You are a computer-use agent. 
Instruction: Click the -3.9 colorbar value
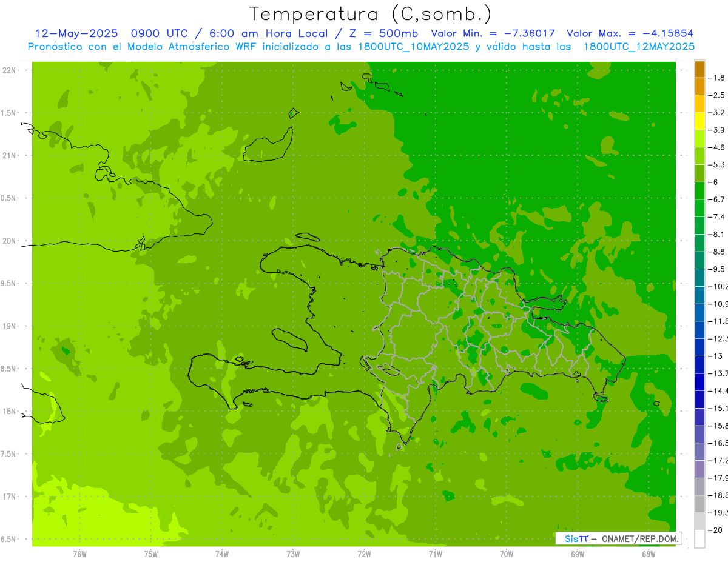pos(716,130)
